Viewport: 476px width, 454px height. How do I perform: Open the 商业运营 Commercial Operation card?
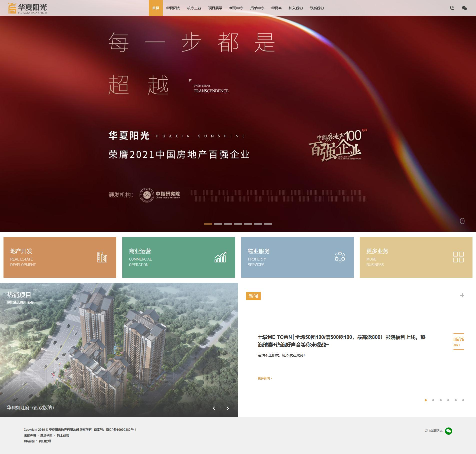(x=179, y=257)
